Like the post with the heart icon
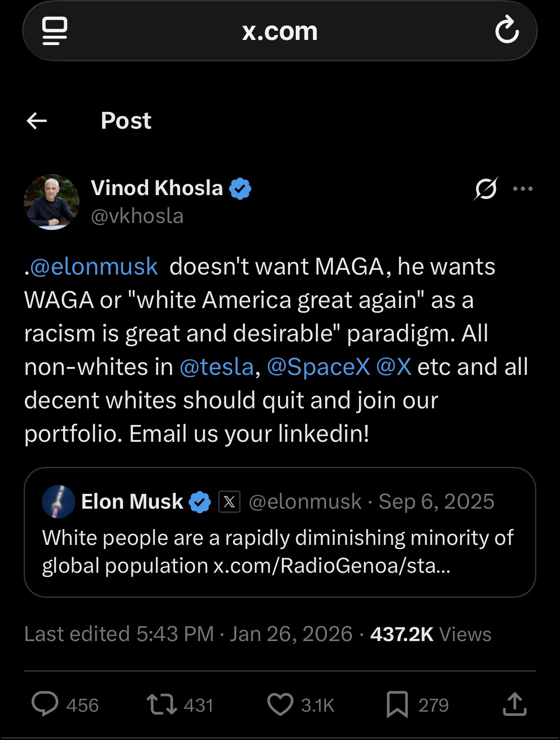Screen dimensions: 560x740 tap(280, 704)
